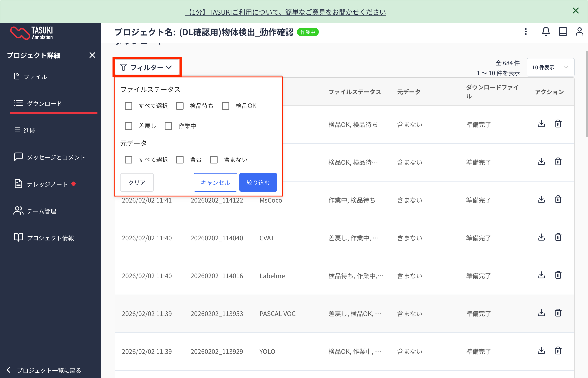Click the notification bell icon
588x378 pixels.
click(546, 32)
